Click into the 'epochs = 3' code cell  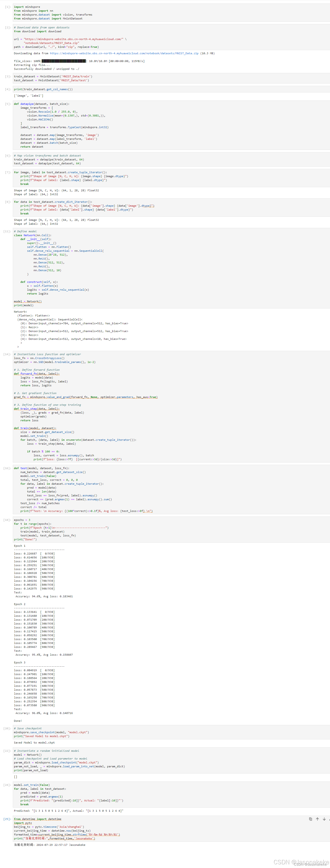point(171,530)
